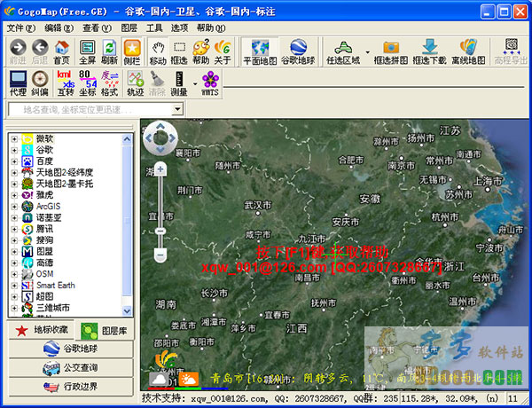Select the 三维城市 tree item
Viewport: 532px width, 408px height.
pos(53,308)
